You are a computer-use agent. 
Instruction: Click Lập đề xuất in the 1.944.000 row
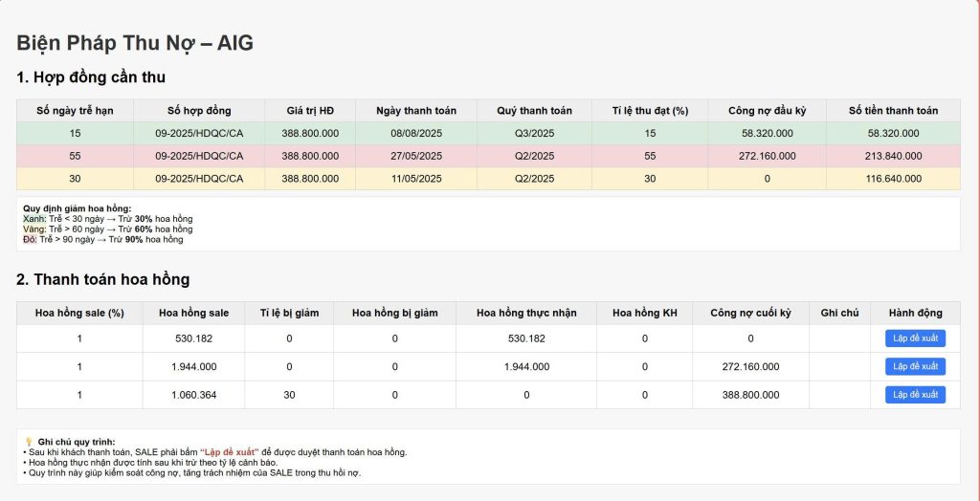point(915,367)
